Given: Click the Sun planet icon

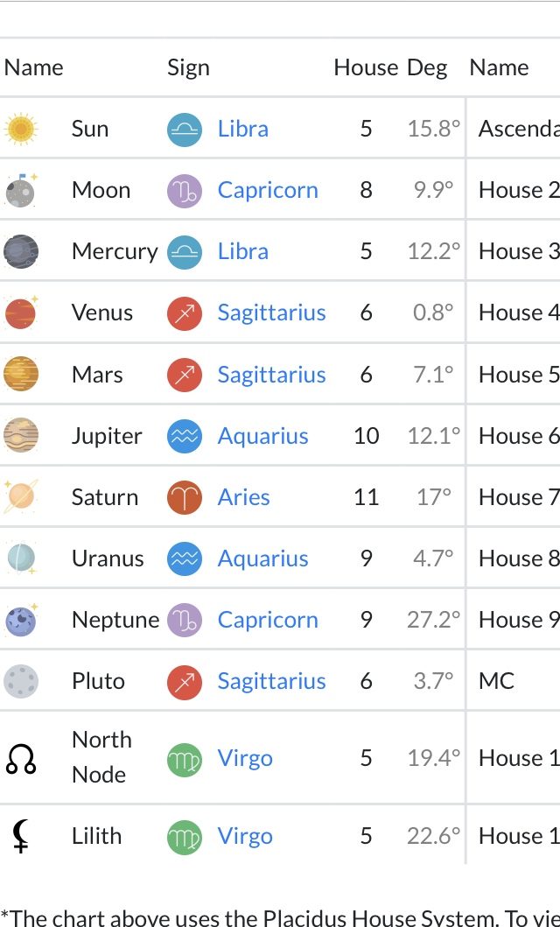Looking at the screenshot, I should coord(20,129).
